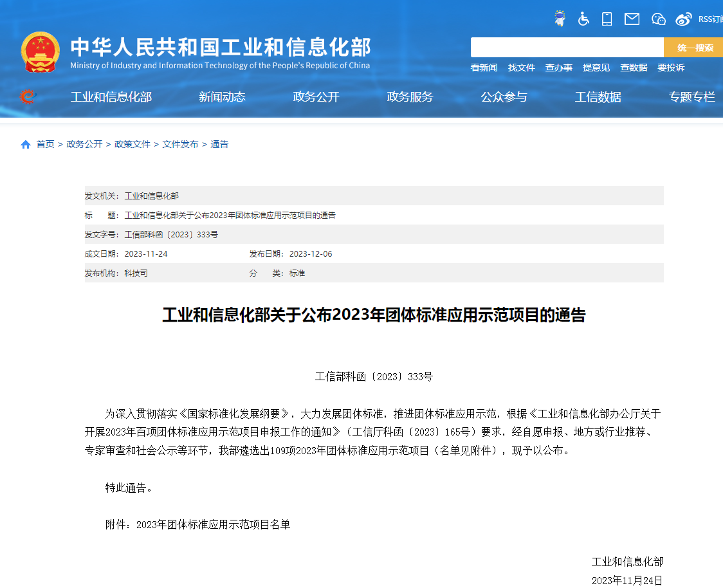This screenshot has width=723, height=588.
Task: Open the 查办事 quick link
Action: pos(559,68)
